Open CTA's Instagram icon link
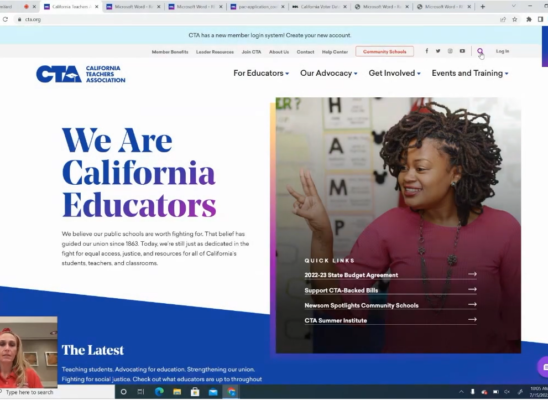The width and height of the screenshot is (548, 400). [x=450, y=51]
